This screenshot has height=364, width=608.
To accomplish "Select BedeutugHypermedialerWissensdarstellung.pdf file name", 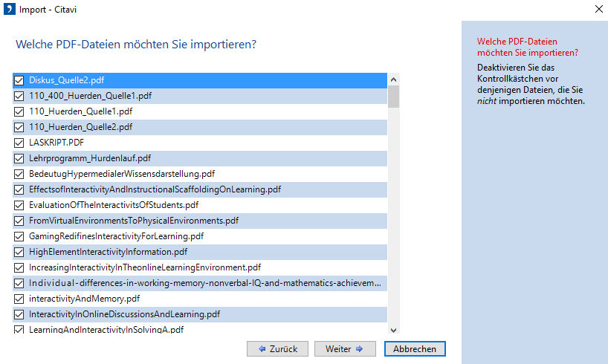I will pyautogui.click(x=122, y=174).
